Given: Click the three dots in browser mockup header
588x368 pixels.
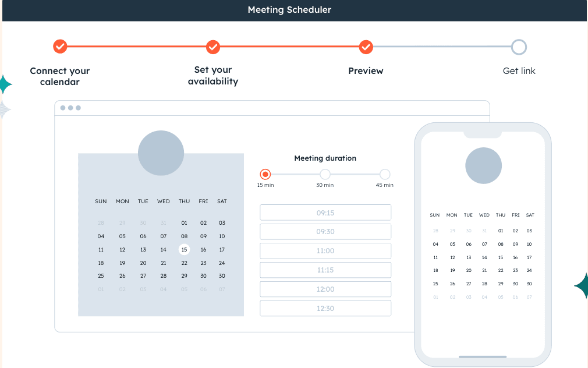Looking at the screenshot, I should (70, 108).
